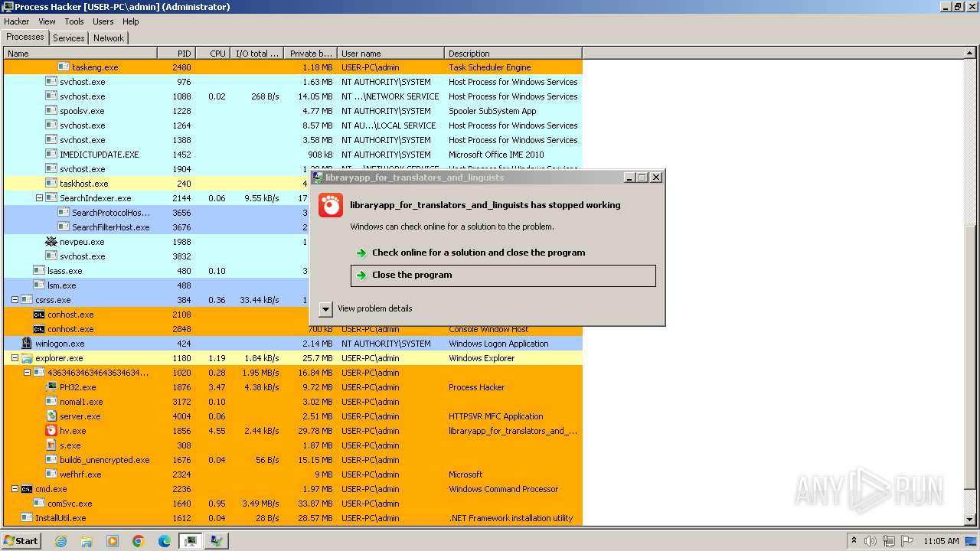Sort by the I/O total column header
Screen dimensions: 980x551
pos(256,54)
